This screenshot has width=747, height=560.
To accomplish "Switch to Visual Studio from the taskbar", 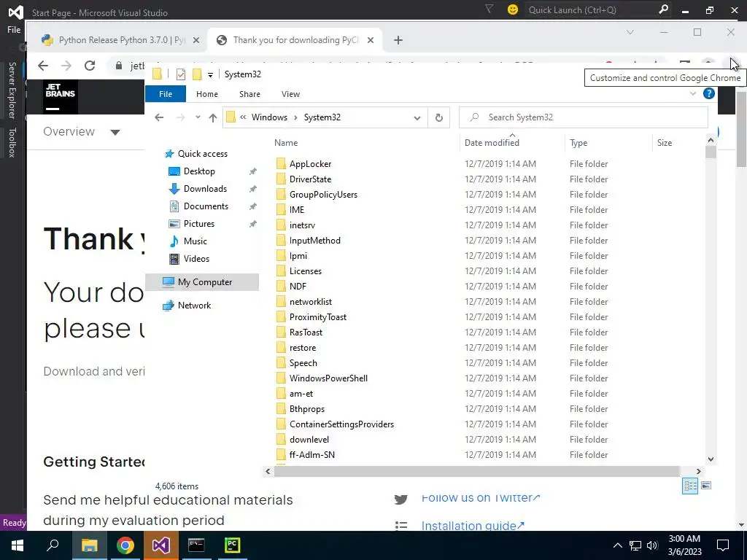I will pos(161,545).
